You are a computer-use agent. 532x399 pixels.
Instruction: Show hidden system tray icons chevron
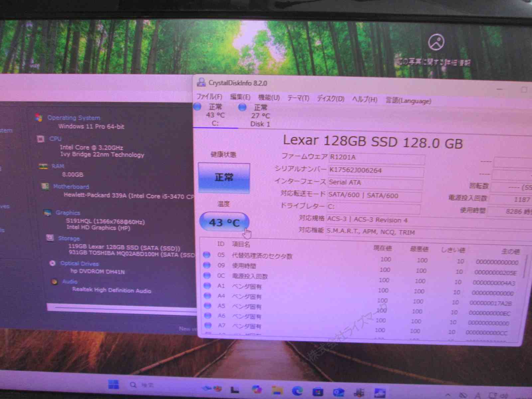pyautogui.click(x=448, y=395)
